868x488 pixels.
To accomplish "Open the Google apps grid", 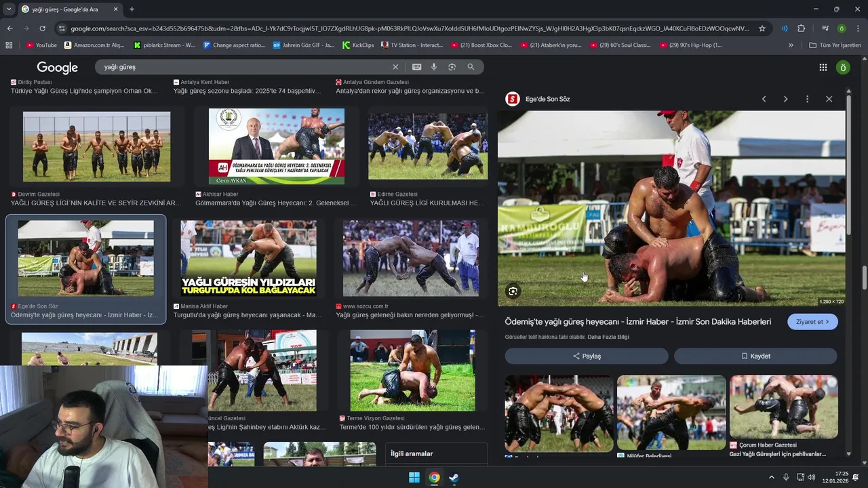I will click(823, 67).
